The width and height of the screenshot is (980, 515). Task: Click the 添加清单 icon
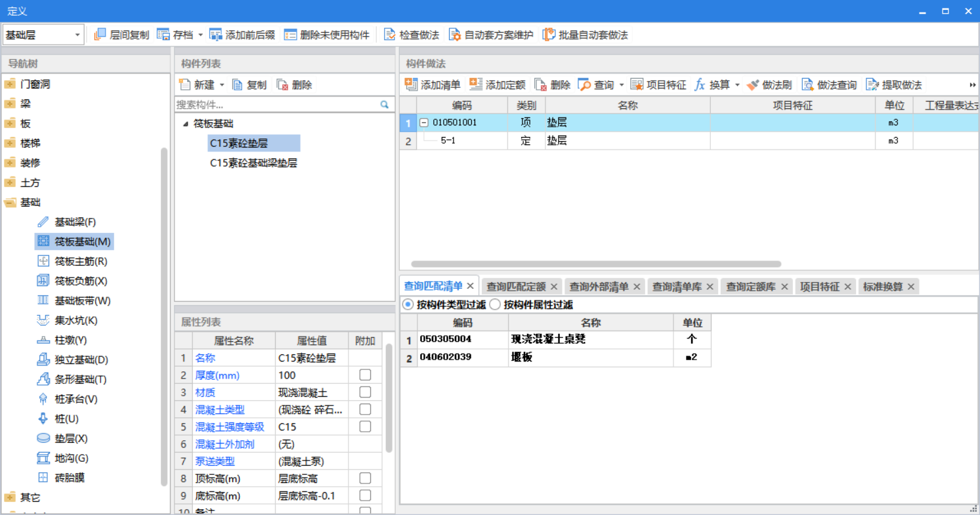click(x=412, y=85)
